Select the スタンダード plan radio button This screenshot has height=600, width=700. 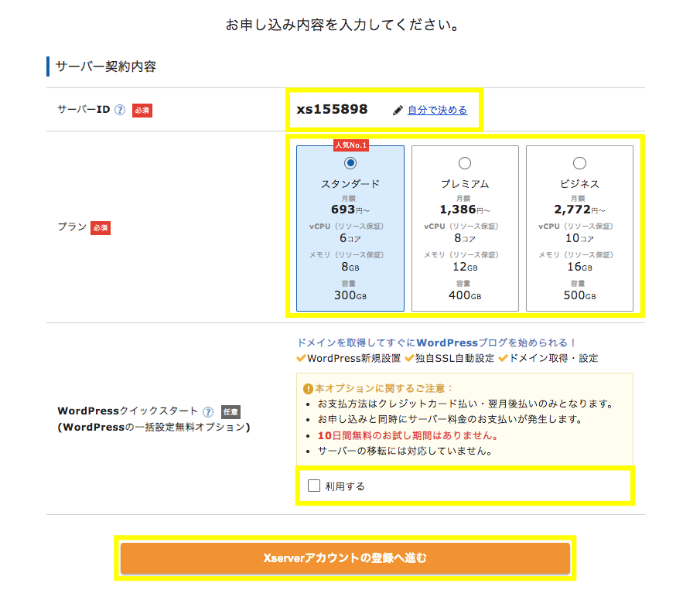point(350,163)
